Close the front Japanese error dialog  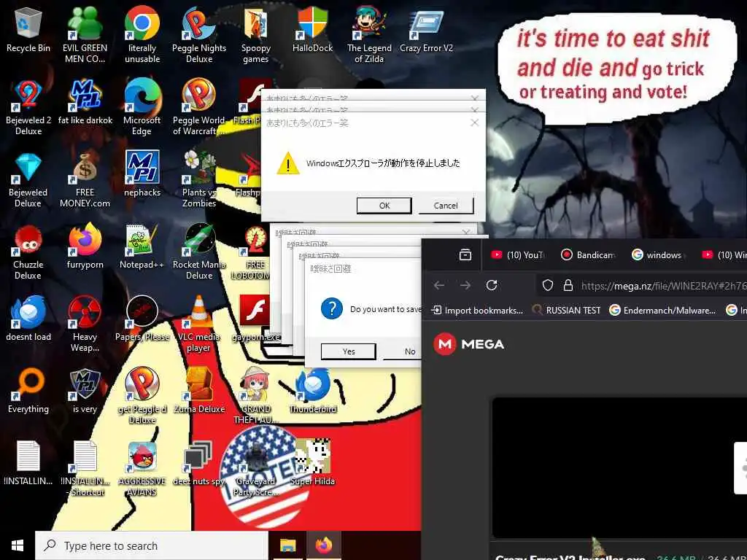474,122
